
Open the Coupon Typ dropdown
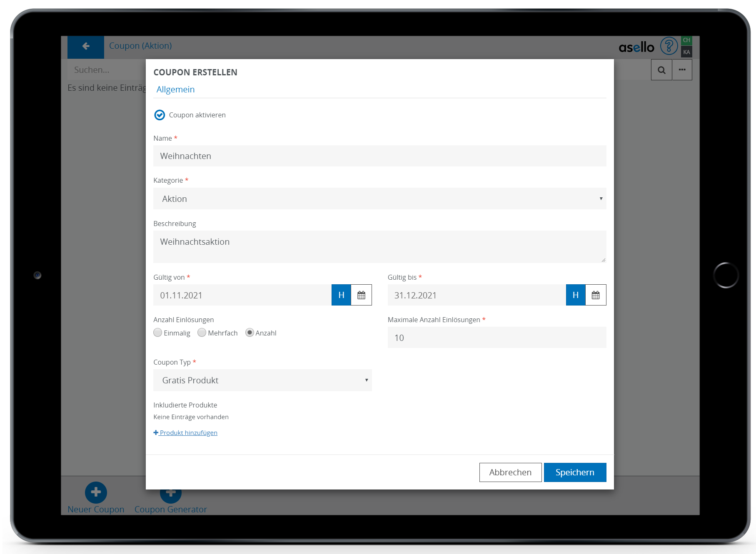262,380
